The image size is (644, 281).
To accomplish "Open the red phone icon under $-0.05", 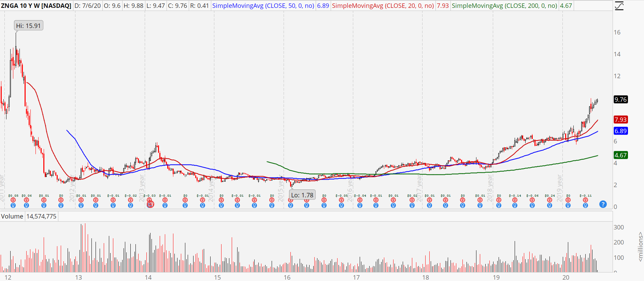I will pos(341,200).
